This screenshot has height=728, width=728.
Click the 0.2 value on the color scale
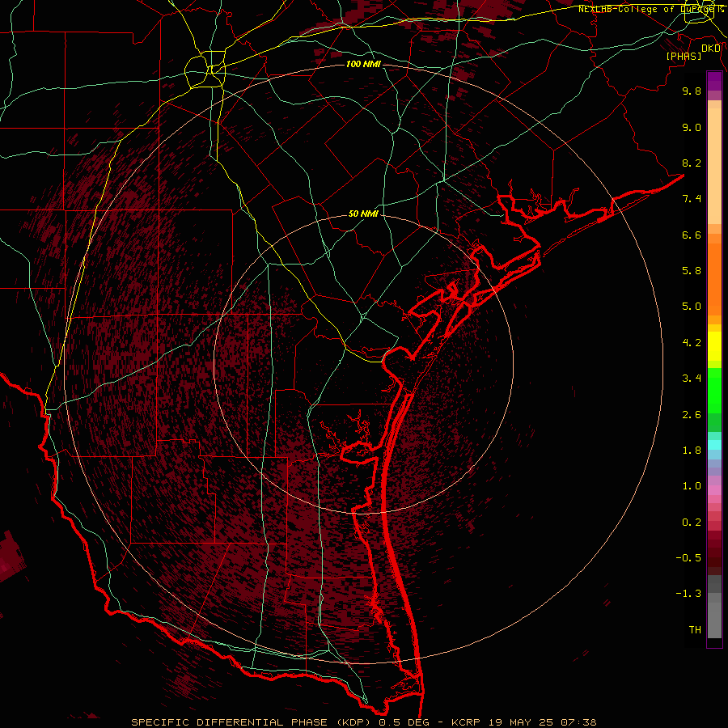(x=692, y=523)
